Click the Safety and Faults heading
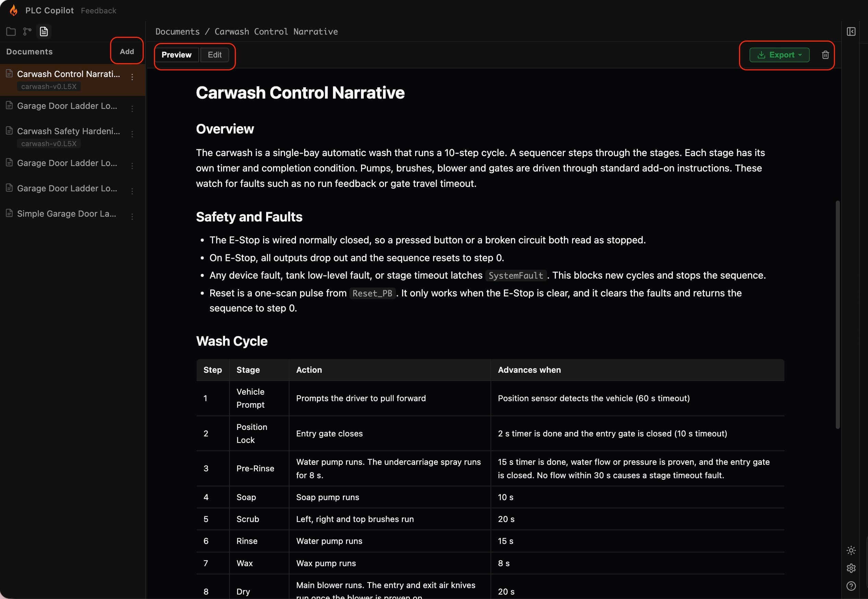The height and width of the screenshot is (599, 868). click(x=249, y=217)
